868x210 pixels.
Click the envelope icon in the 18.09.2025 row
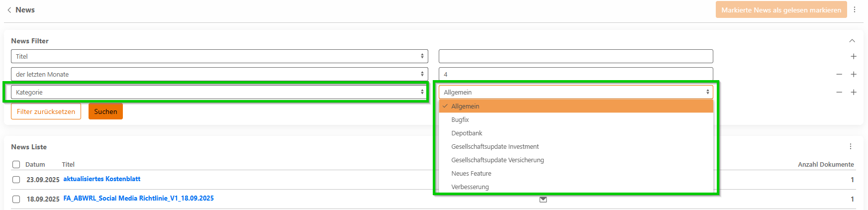point(543,200)
